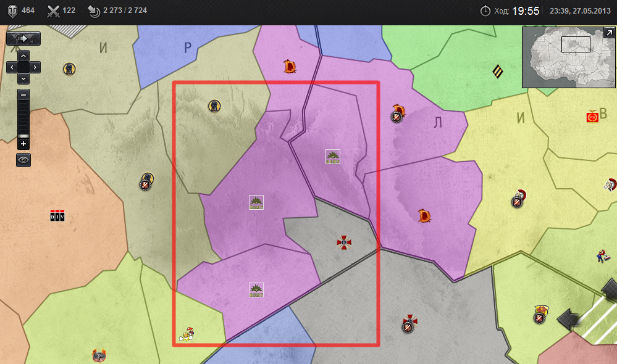Click the viewport rectangle on the minimap
This screenshot has width=617, height=364.
[576, 44]
